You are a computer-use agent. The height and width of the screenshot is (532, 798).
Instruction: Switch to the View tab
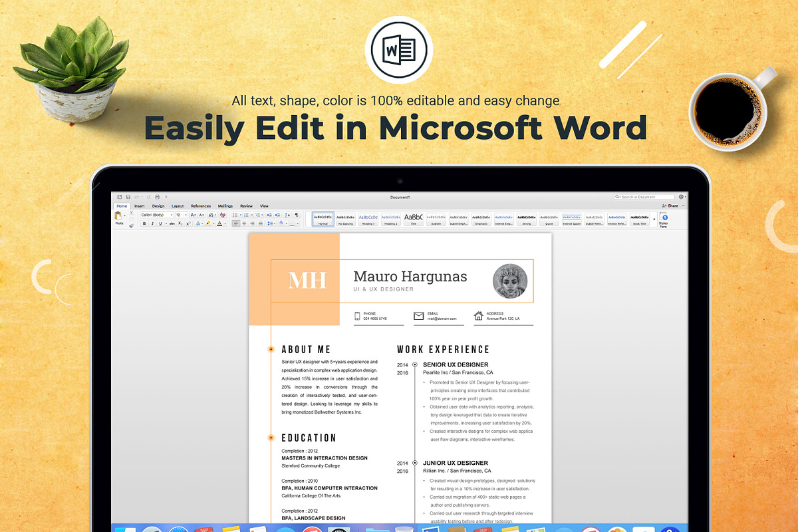point(264,206)
